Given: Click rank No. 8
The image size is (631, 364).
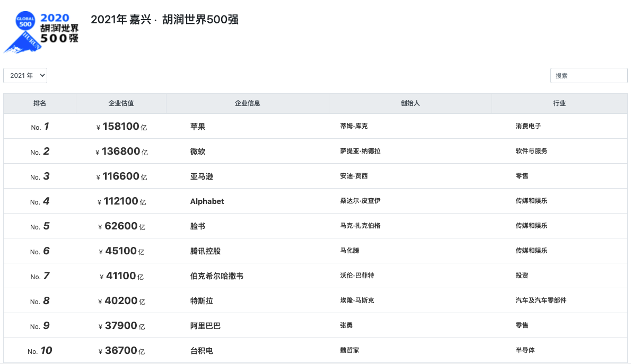Looking at the screenshot, I should (40, 301).
